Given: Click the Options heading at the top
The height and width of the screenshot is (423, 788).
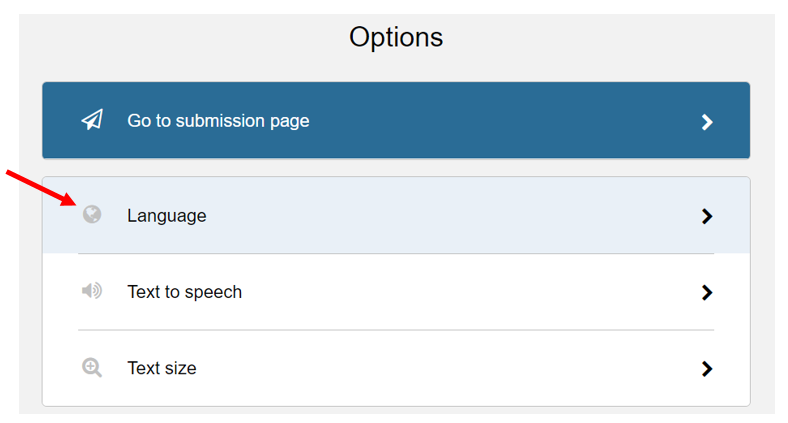Looking at the screenshot, I should point(396,37).
